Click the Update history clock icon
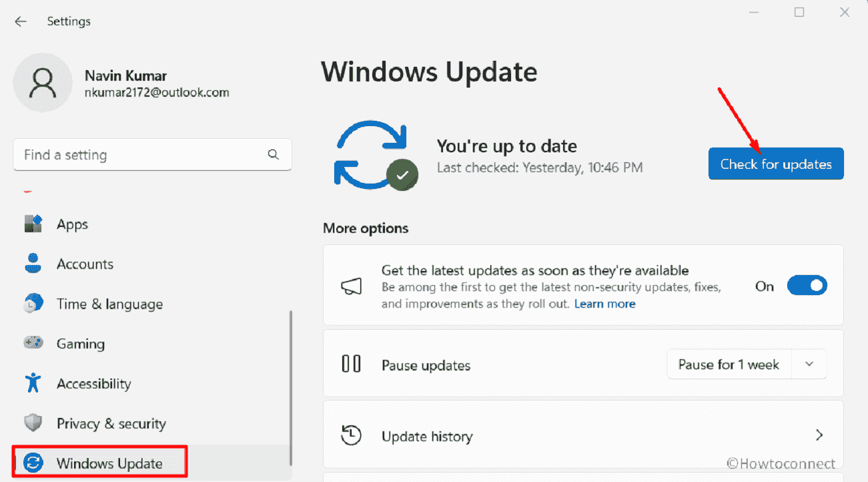This screenshot has width=868, height=482. coord(351,435)
